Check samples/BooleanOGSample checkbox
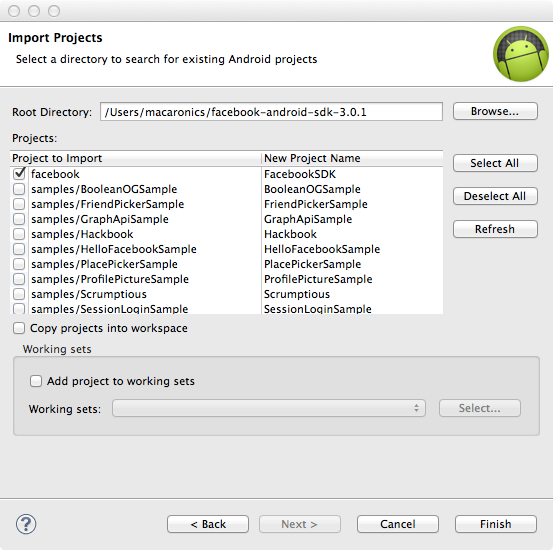The height and width of the screenshot is (550, 553). (19, 189)
